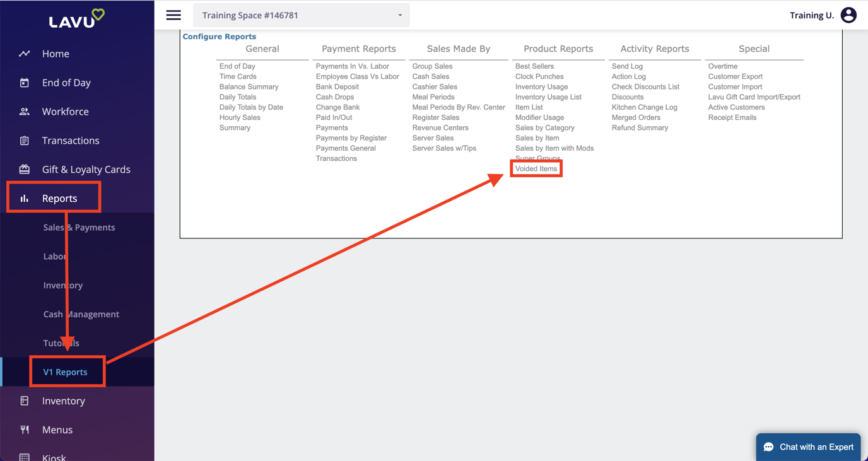This screenshot has height=461, width=868.
Task: Select V1 Reports in the sidebar
Action: (x=65, y=372)
